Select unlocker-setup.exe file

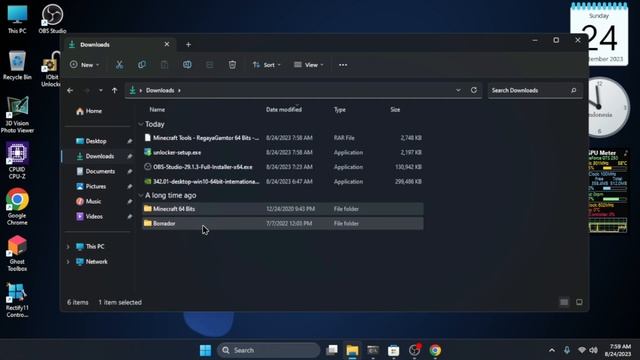coord(282,152)
